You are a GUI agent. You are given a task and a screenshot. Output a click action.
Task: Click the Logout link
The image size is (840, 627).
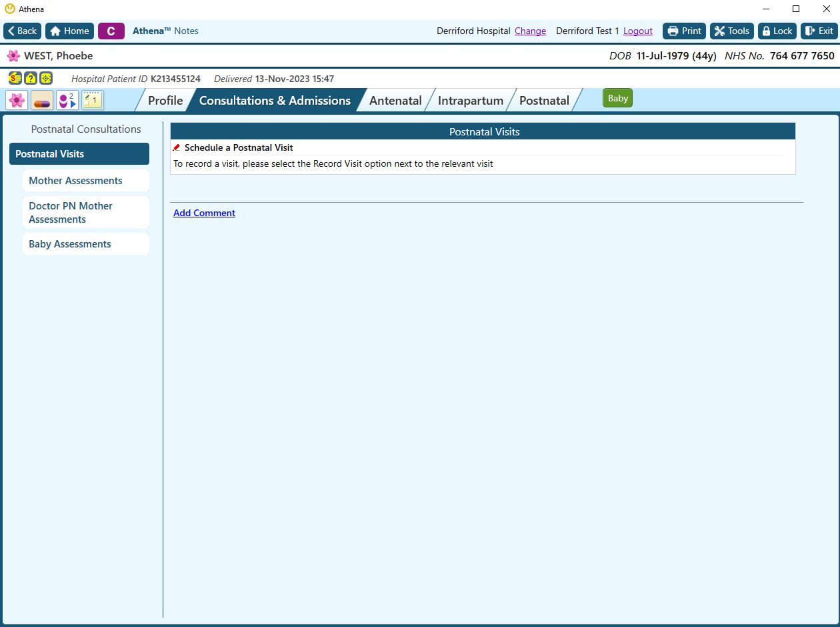638,31
